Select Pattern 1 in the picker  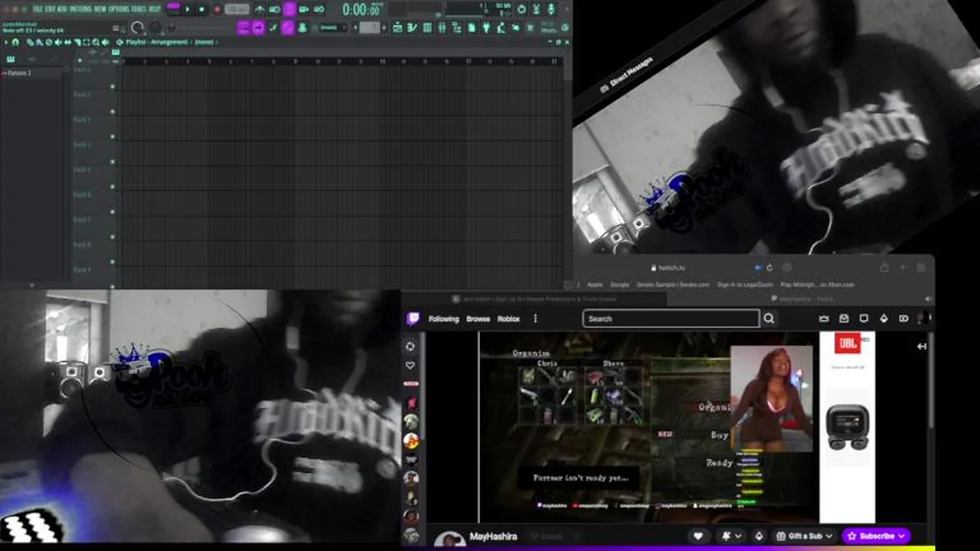click(19, 73)
